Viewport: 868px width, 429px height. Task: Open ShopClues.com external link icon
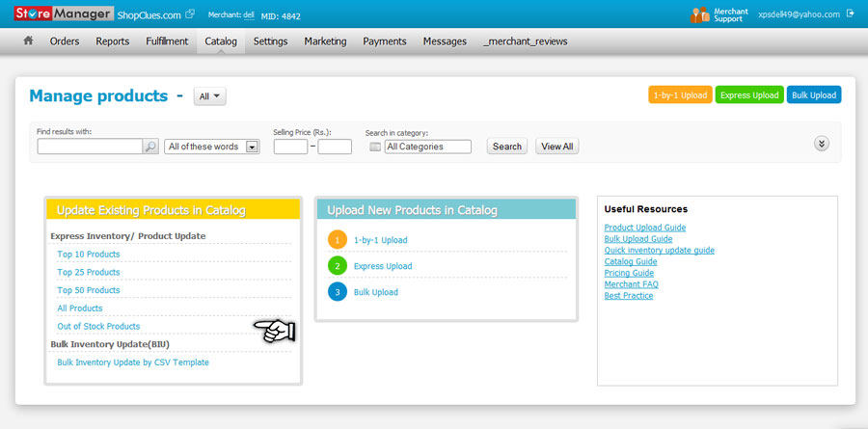point(190,14)
